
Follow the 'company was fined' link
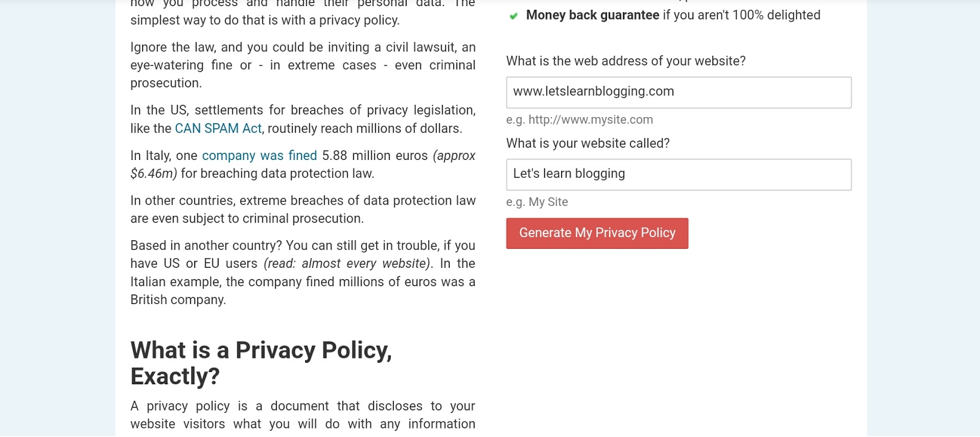pos(260,156)
